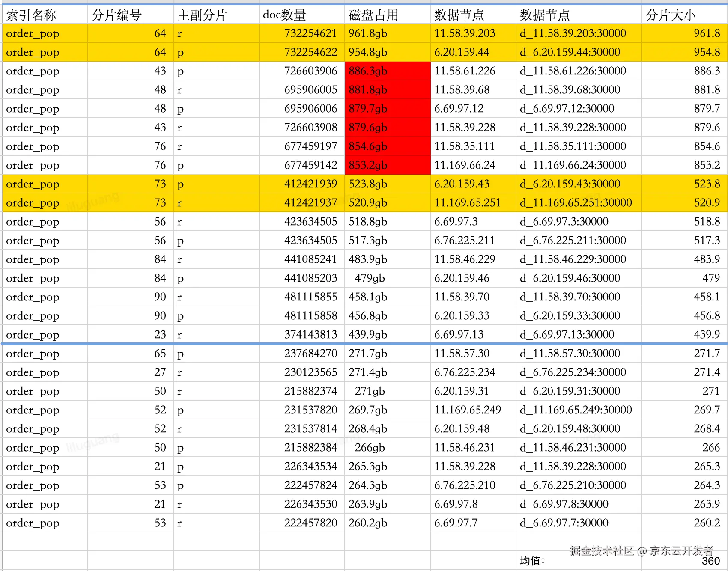Screen dimensions: 728x571
Task: Click node d_6.76.225.210:30000
Action: tap(579, 485)
